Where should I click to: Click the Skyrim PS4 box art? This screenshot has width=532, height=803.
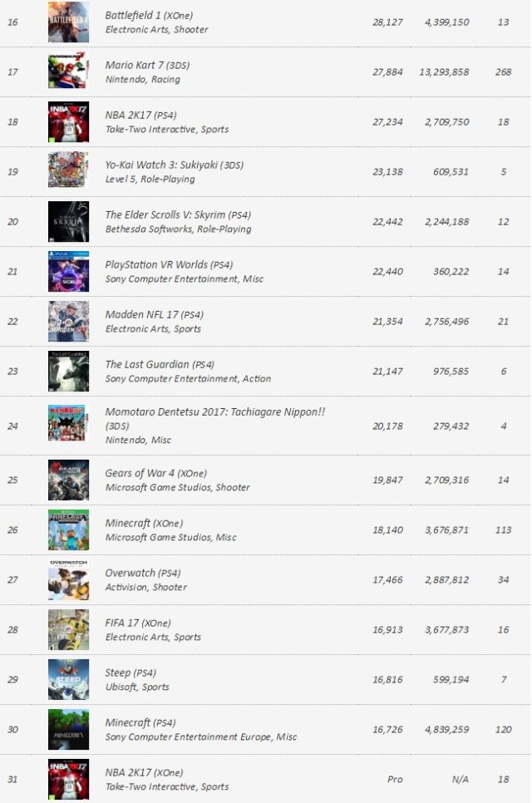click(x=68, y=222)
